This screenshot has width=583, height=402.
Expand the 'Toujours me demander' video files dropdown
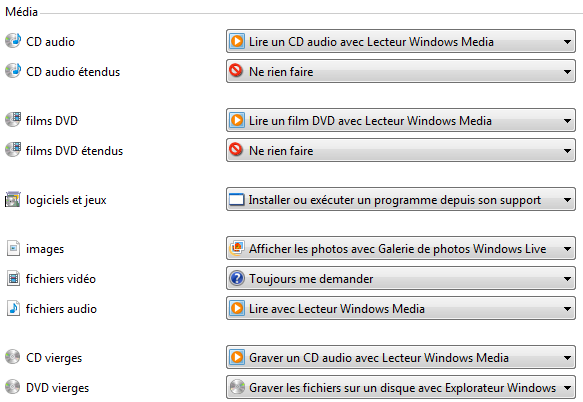coord(401,278)
